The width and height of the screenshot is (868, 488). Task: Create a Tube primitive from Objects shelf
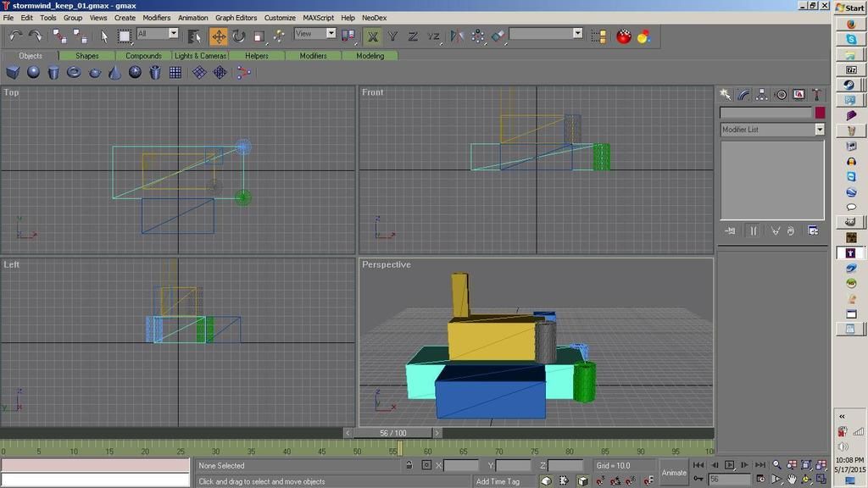click(155, 73)
